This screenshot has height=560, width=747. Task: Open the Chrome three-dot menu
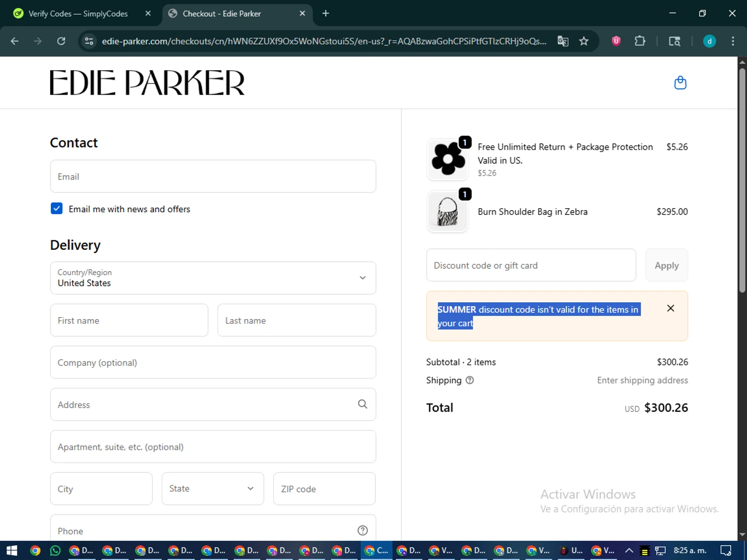733,41
